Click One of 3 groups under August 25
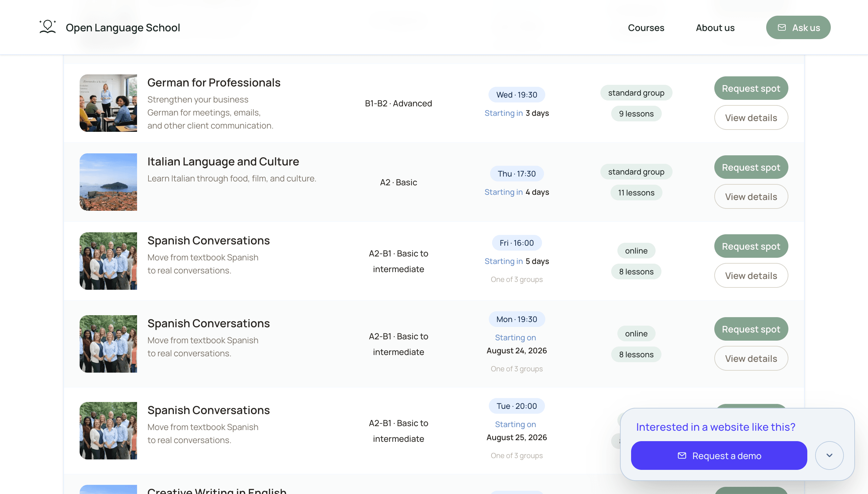Viewport: 868px width, 494px height. [x=517, y=455]
